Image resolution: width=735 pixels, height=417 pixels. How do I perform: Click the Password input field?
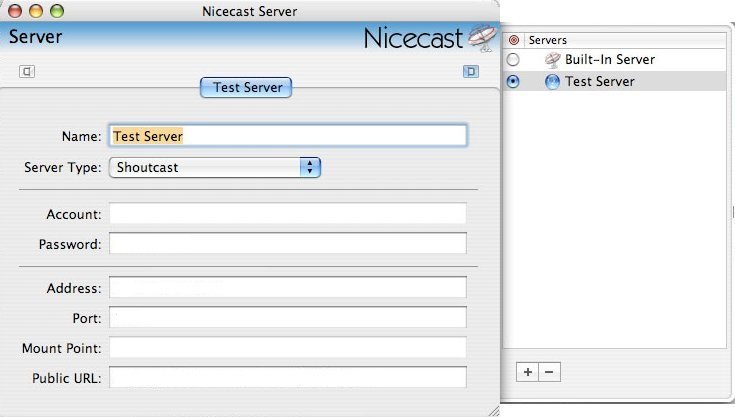[288, 243]
